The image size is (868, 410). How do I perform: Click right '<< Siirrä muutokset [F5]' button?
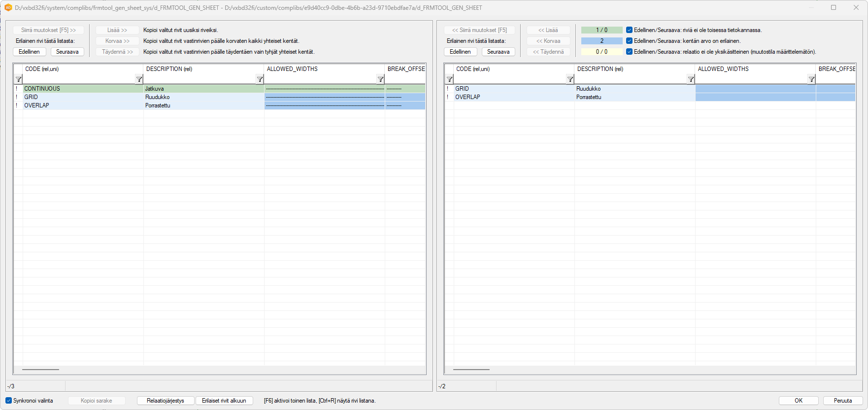pos(479,30)
